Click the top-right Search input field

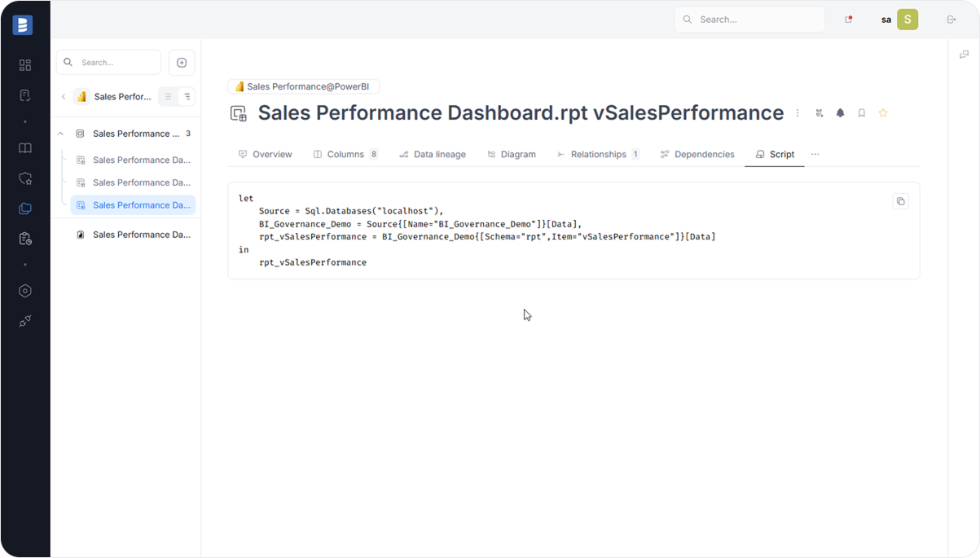coord(749,19)
